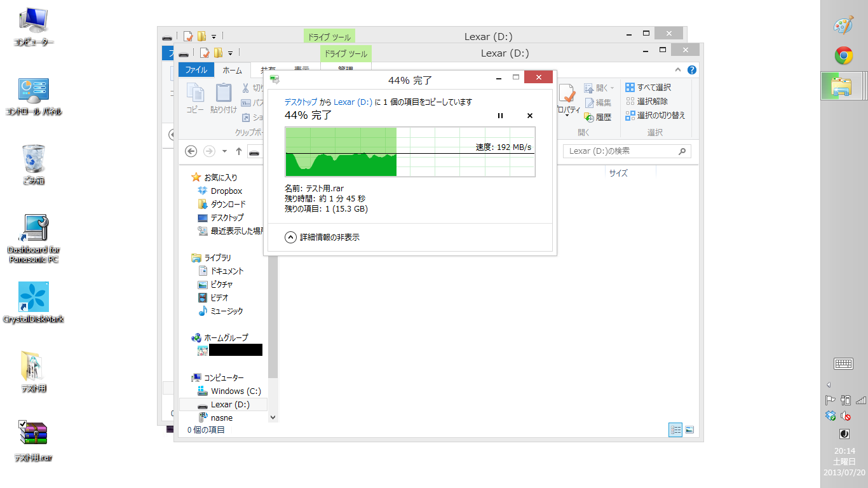Pause the file copy operation
The height and width of the screenshot is (488, 868).
click(x=500, y=116)
